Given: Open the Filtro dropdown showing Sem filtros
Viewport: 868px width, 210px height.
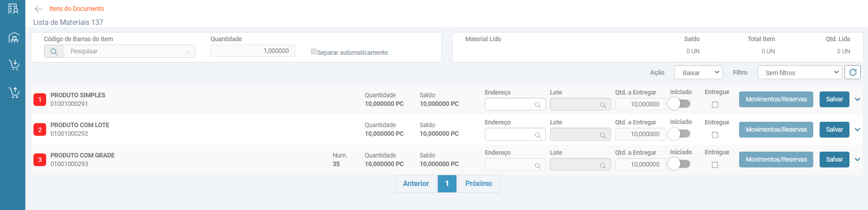Looking at the screenshot, I should (800, 72).
